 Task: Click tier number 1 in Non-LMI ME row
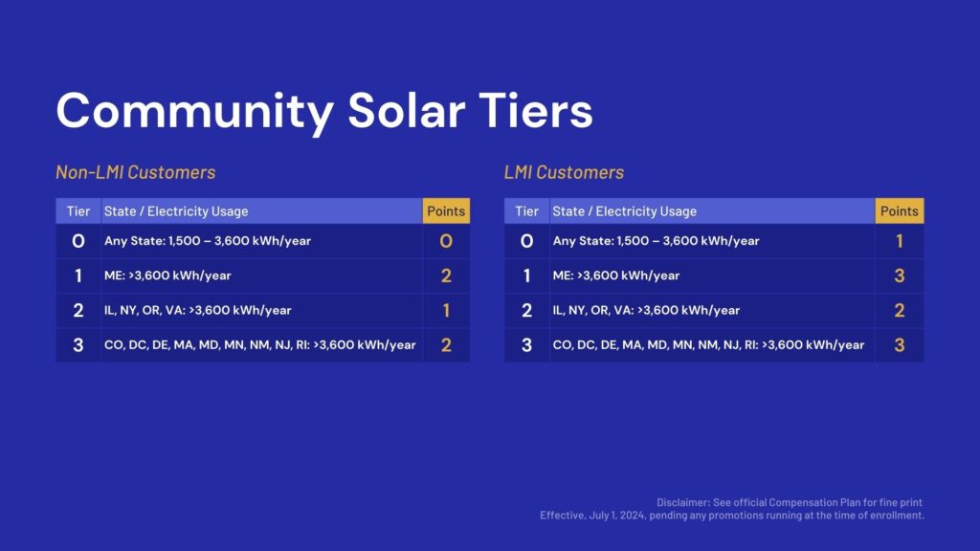(x=78, y=275)
